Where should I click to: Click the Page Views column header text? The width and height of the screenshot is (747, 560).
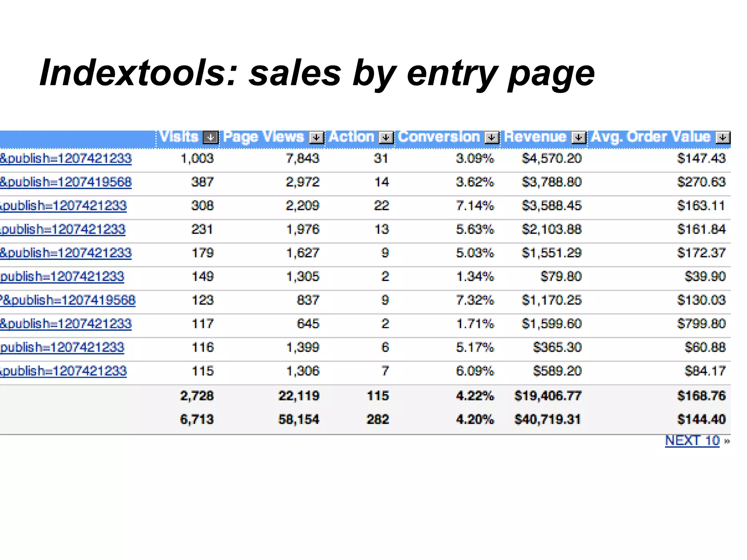263,137
